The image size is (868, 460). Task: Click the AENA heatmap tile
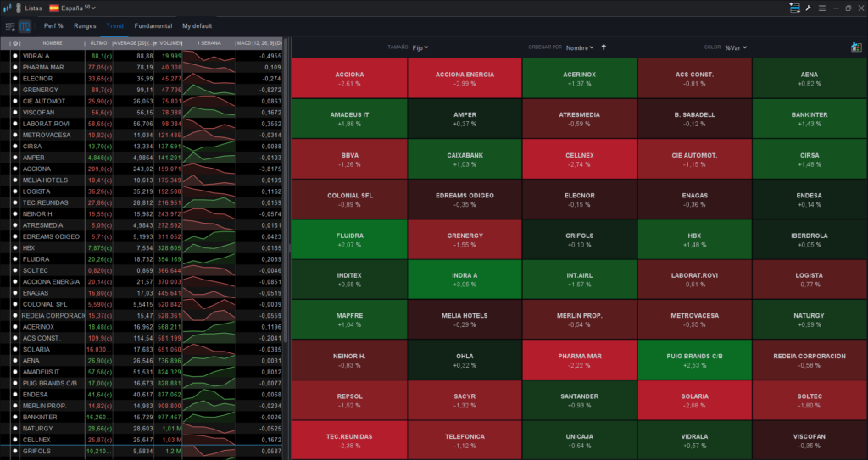(810, 79)
